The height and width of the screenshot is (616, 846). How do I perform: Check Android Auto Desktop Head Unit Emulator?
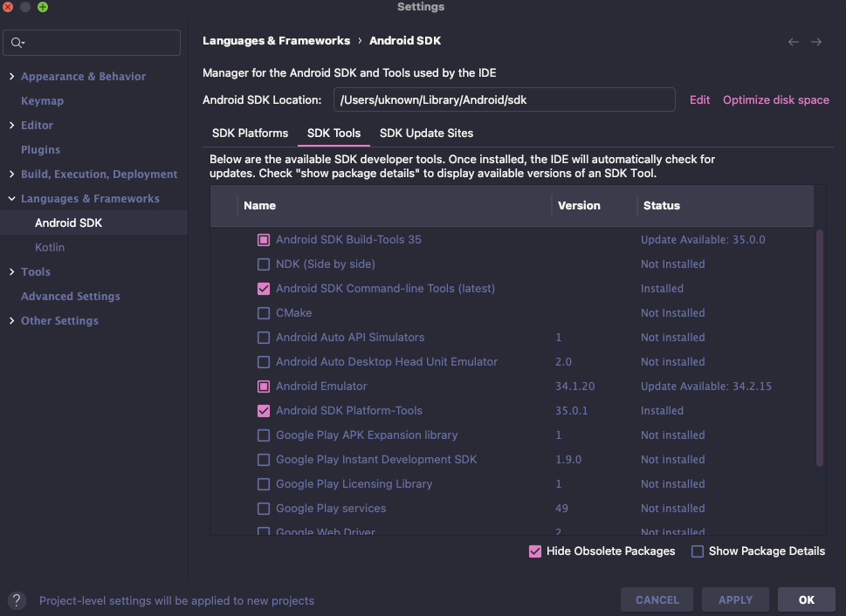click(264, 362)
